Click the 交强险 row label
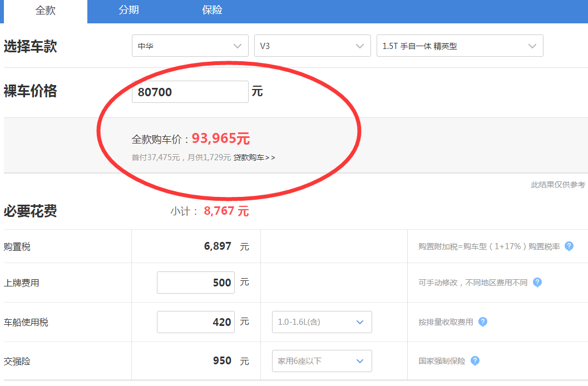This screenshot has height=386, width=588. (17, 362)
